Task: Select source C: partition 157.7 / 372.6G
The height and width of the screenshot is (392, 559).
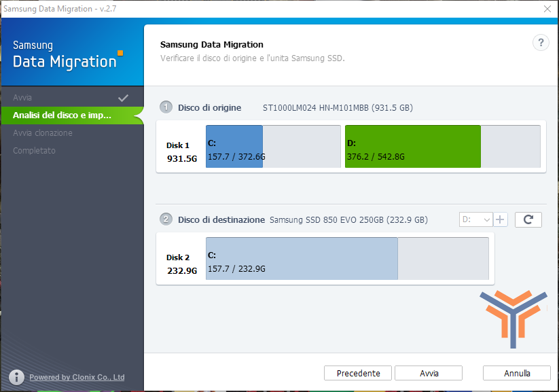Action: (273, 146)
